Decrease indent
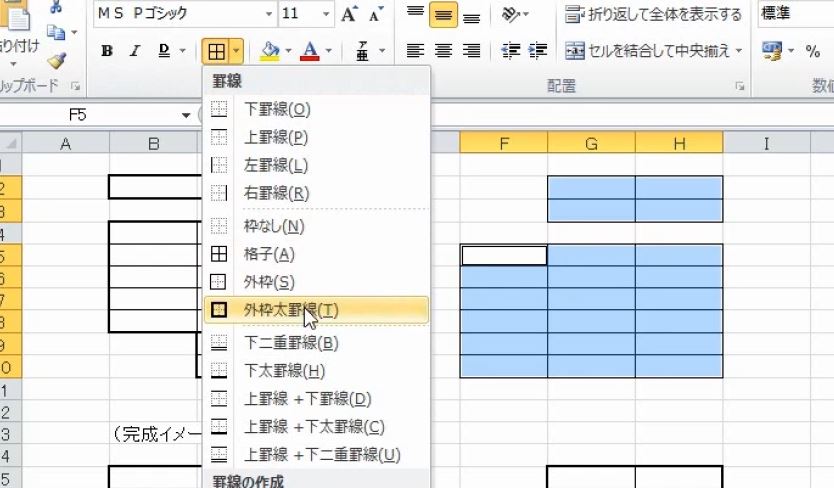This screenshot has width=834, height=488. (511, 51)
